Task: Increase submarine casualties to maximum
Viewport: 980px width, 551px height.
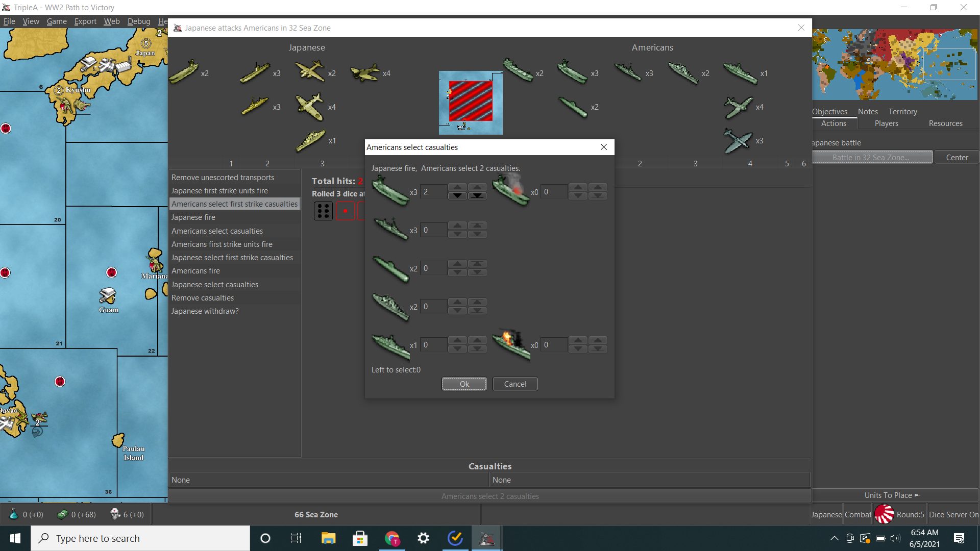Action: (477, 263)
